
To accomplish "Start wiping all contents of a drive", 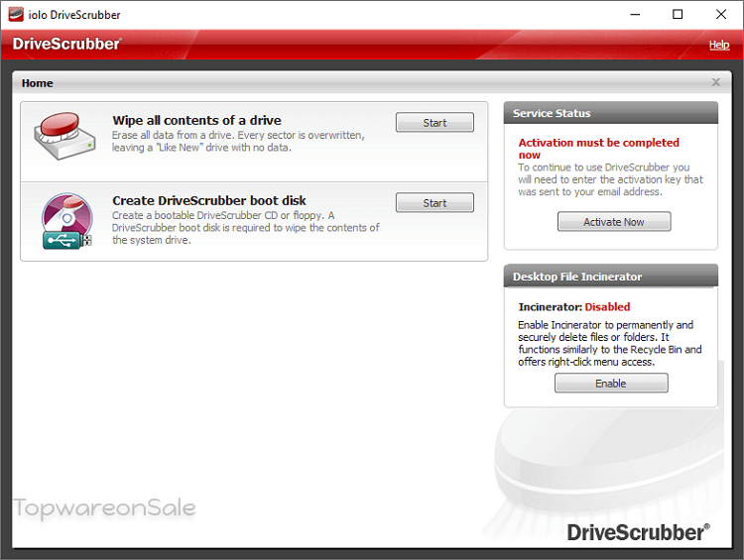I will tap(434, 122).
